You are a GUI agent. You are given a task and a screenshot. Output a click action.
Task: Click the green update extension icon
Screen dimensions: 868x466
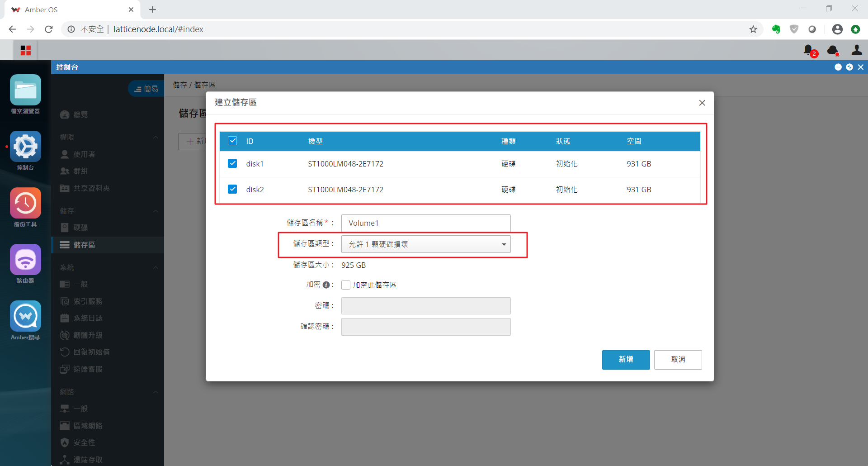point(855,29)
